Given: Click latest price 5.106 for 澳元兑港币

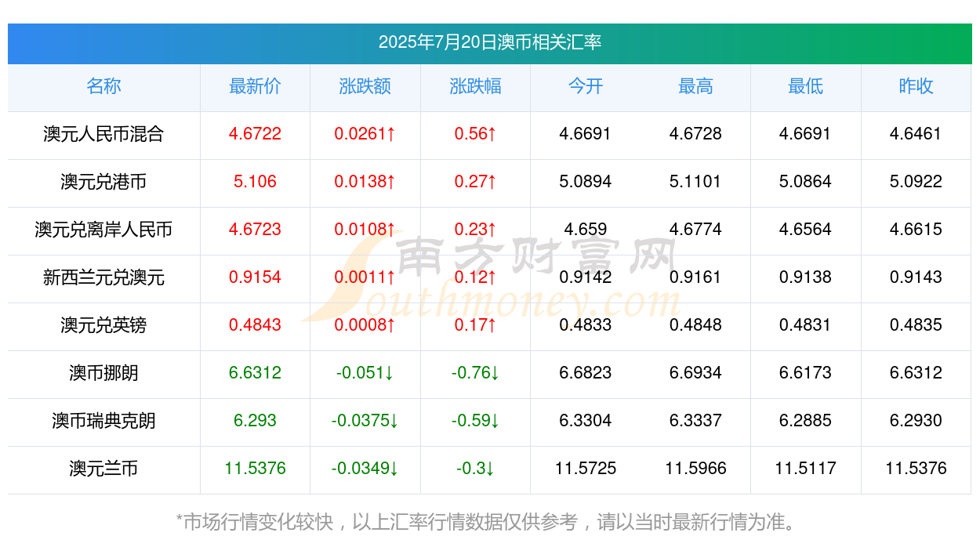Looking at the screenshot, I should (255, 182).
